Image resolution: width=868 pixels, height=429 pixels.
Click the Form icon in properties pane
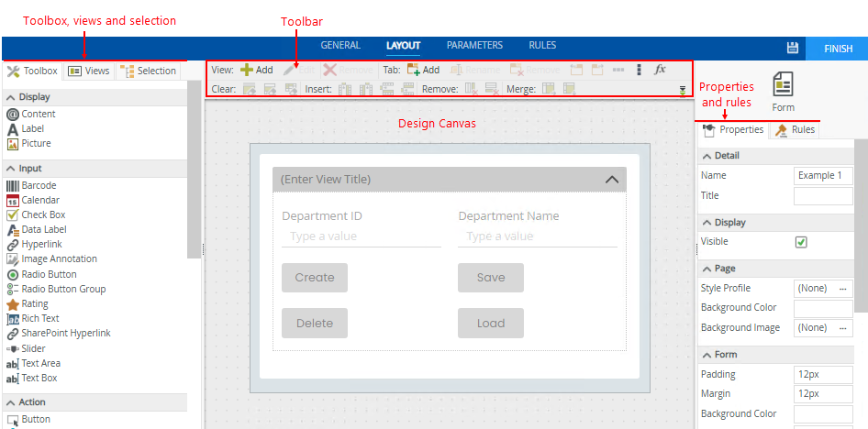[783, 93]
